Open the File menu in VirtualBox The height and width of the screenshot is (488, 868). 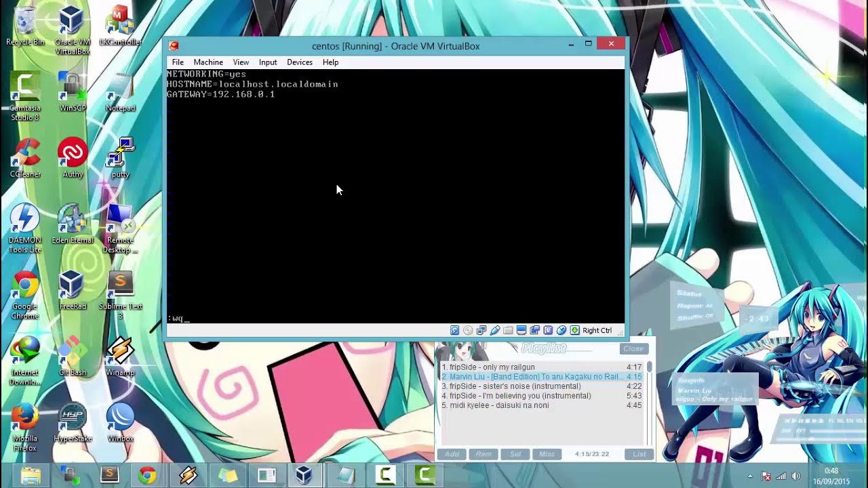(x=178, y=62)
